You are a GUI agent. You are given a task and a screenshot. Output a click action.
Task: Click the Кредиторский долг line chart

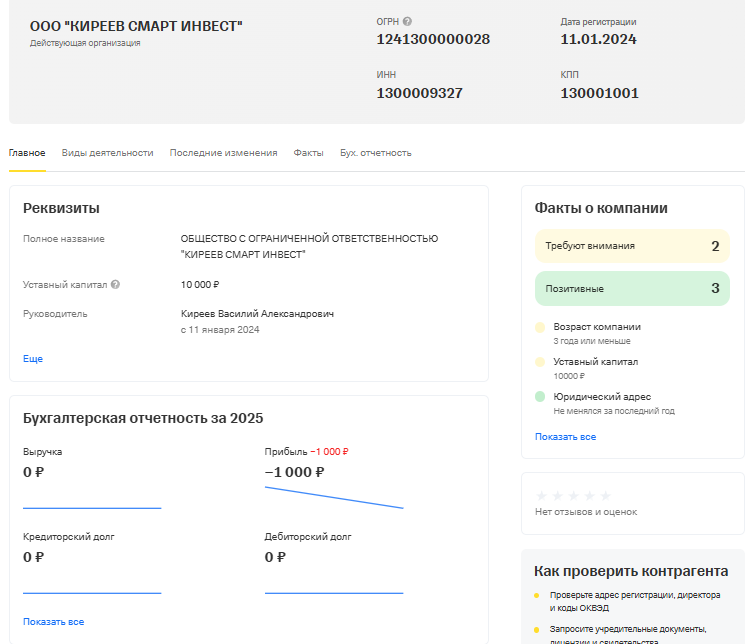pos(92,593)
